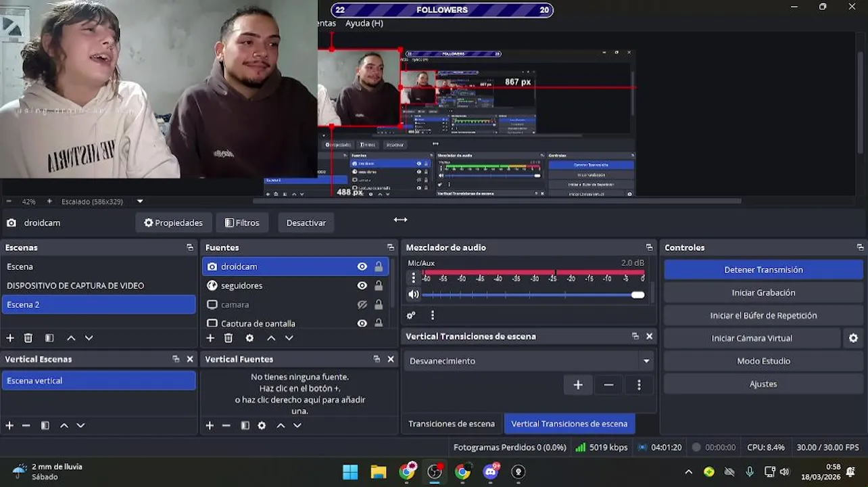Viewport: 868px width, 487px height.
Task: Switch to the Transiciones de escena tab
Action: tap(452, 424)
